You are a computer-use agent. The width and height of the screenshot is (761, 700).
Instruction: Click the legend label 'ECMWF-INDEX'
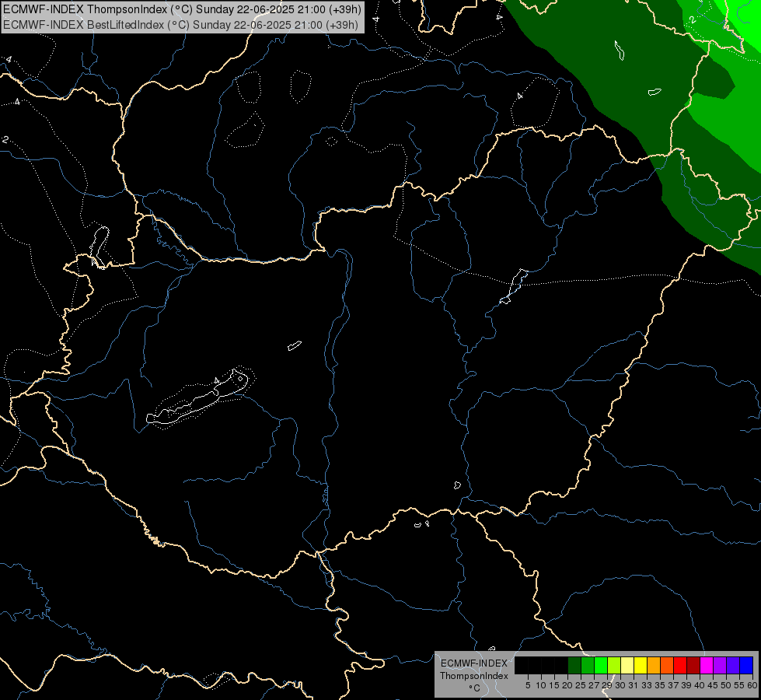point(473,663)
